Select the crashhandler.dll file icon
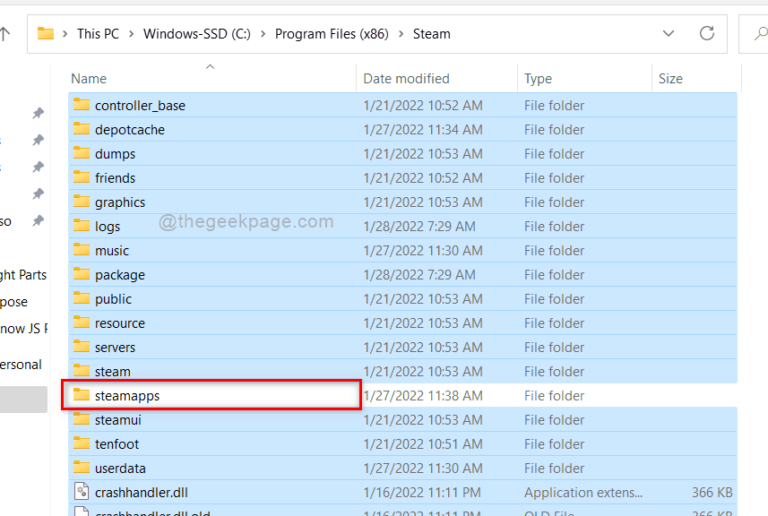Viewport: 768px width, 516px height. 81,491
